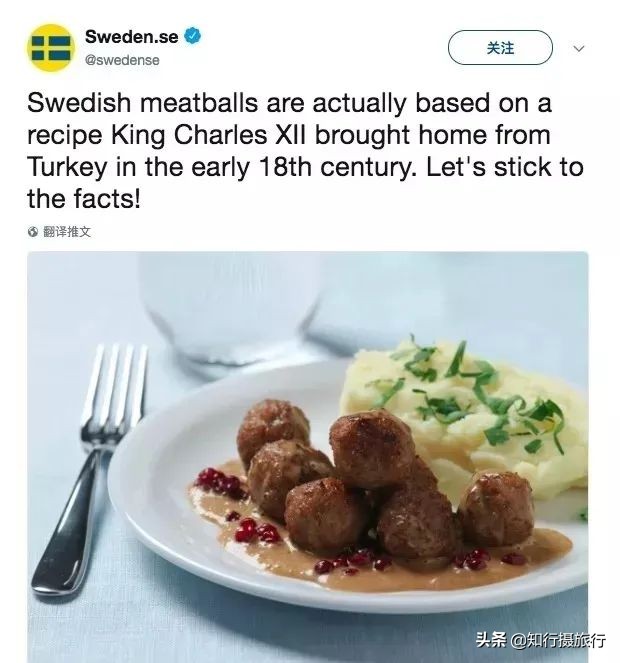Click the Swedish flag profile avatar
The image size is (620, 663).
point(50,48)
